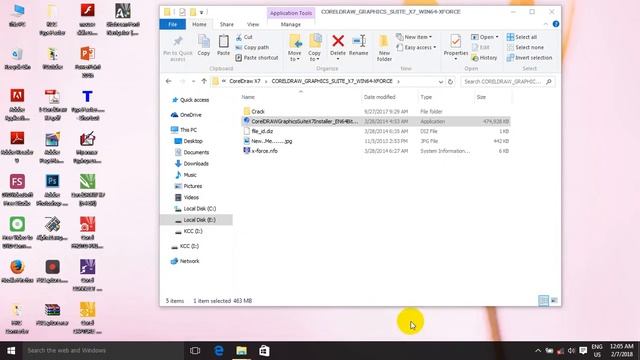The width and height of the screenshot is (640, 360).
Task: Sort by the Name column header
Action: point(248,97)
